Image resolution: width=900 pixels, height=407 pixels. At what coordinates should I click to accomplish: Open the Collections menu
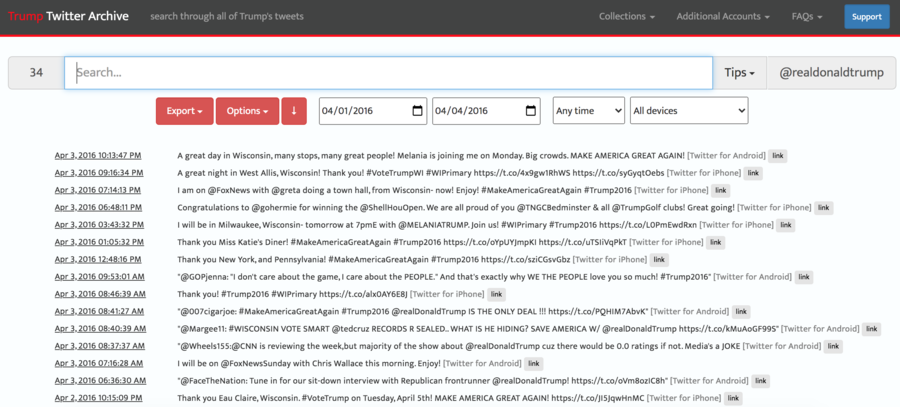pos(627,17)
